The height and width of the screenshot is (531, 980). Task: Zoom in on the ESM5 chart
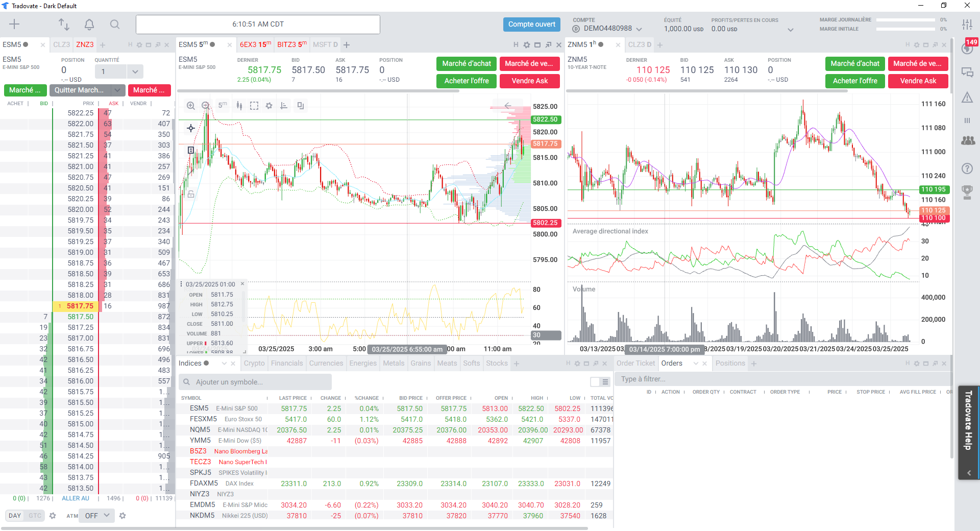[191, 106]
